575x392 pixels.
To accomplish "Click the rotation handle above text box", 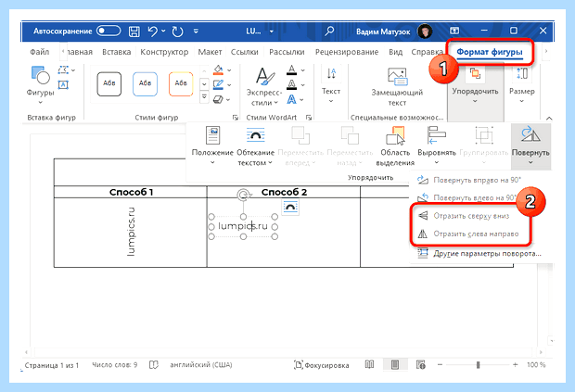I will 243,195.
